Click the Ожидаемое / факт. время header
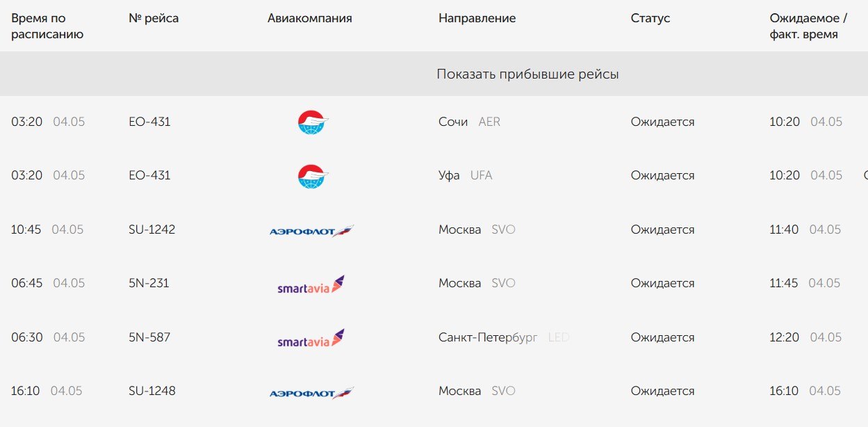The height and width of the screenshot is (427, 868). [x=808, y=26]
